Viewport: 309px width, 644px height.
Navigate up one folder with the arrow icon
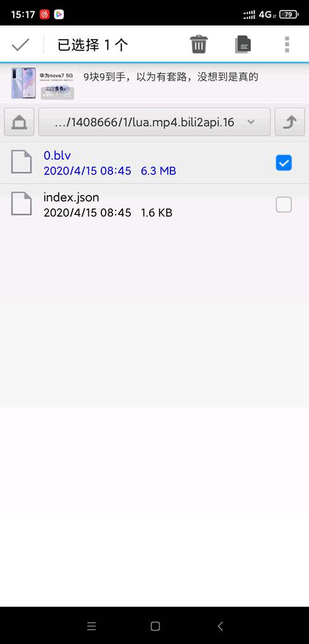coord(290,122)
